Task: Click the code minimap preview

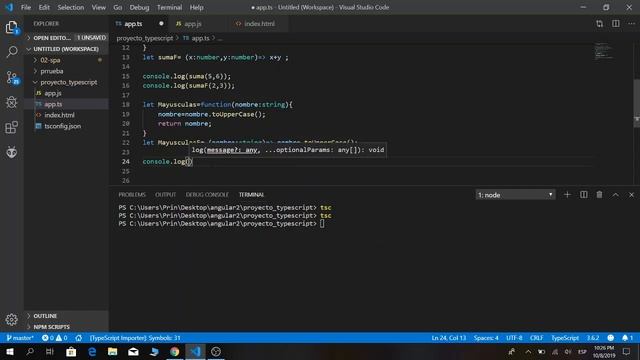Action: [x=603, y=51]
